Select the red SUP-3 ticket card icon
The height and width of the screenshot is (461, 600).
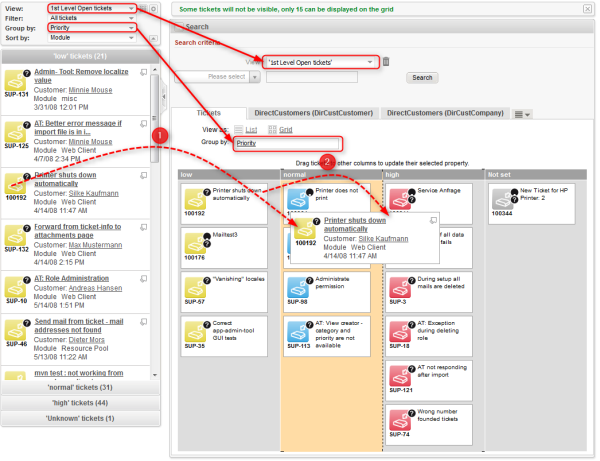coord(400,288)
